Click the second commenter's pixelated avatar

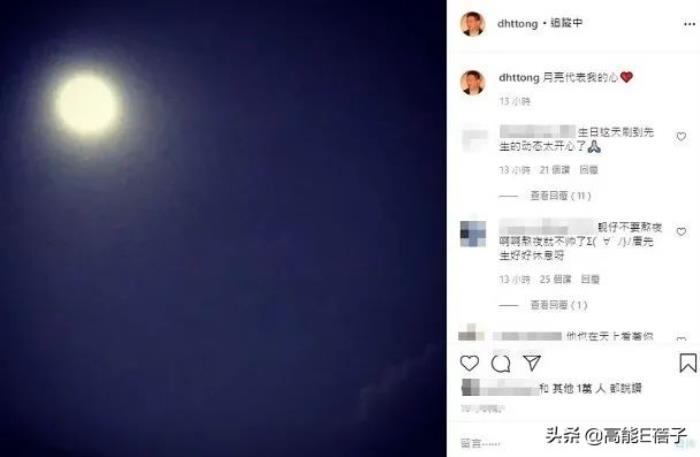pos(473,233)
